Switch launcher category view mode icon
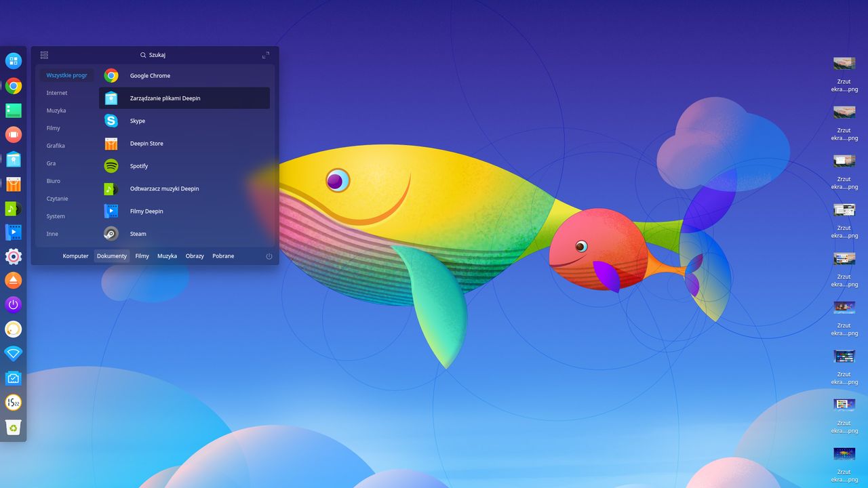Image resolution: width=868 pixels, height=488 pixels. (44, 55)
